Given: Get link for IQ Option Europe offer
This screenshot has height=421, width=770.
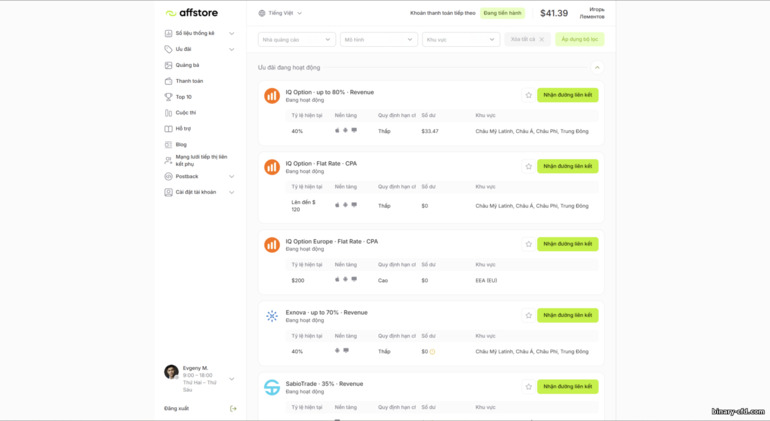Looking at the screenshot, I should pyautogui.click(x=568, y=244).
